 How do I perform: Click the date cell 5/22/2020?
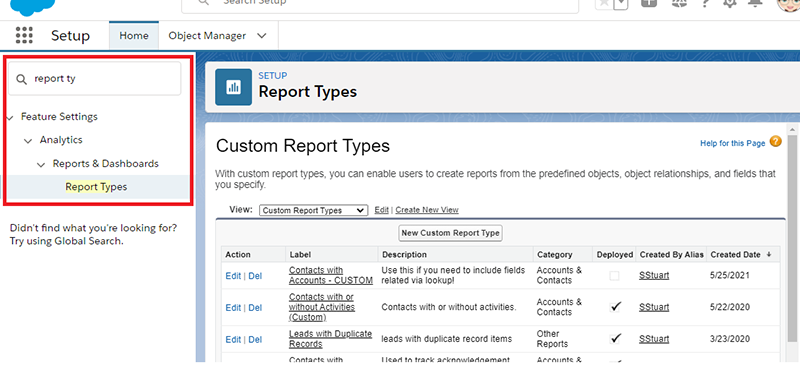click(729, 307)
